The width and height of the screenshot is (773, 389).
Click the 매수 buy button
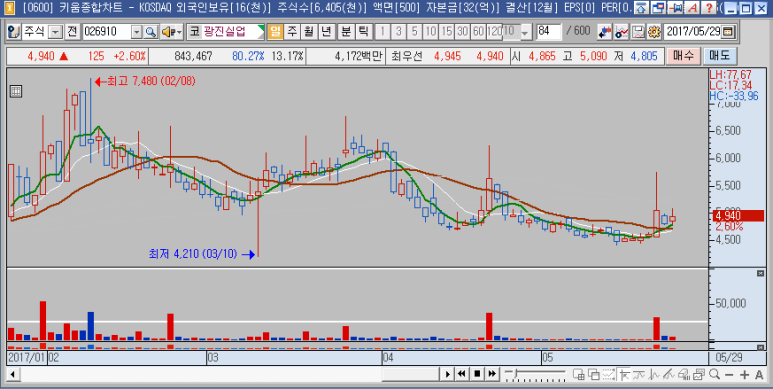[683, 56]
